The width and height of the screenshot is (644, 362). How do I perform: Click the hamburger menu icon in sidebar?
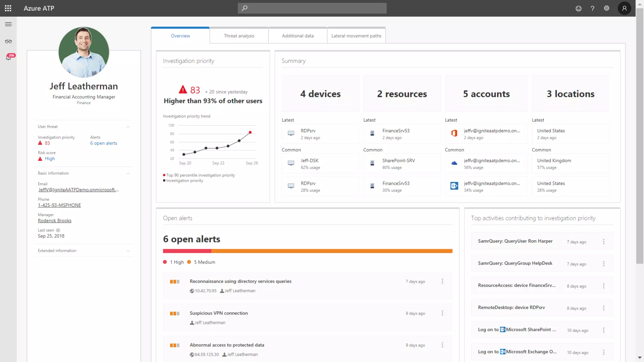(x=8, y=24)
